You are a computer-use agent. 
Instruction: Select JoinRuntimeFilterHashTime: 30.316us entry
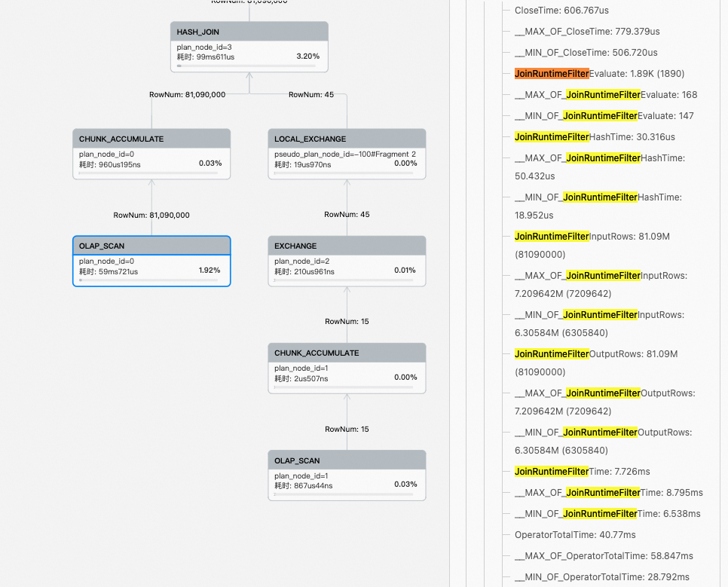pos(595,137)
